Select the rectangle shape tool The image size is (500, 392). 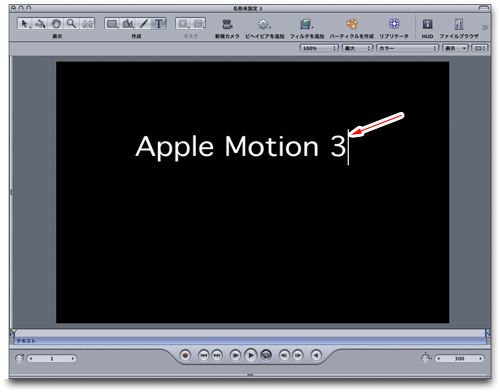[x=112, y=24]
